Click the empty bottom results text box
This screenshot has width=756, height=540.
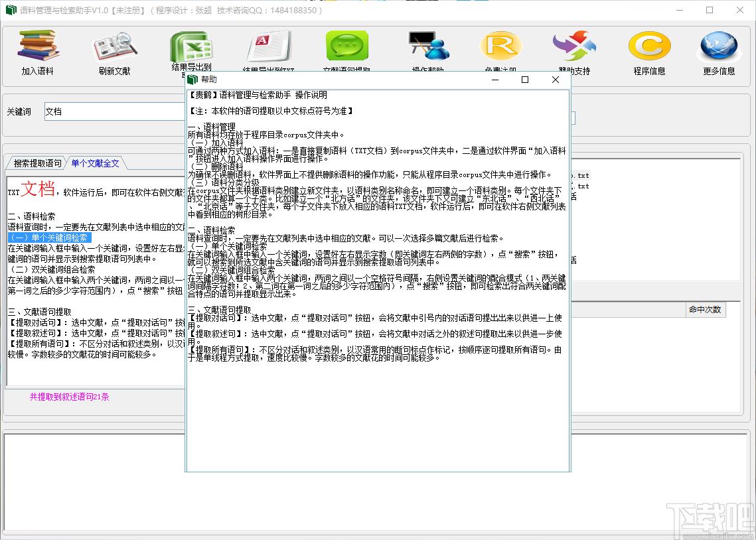click(376, 482)
